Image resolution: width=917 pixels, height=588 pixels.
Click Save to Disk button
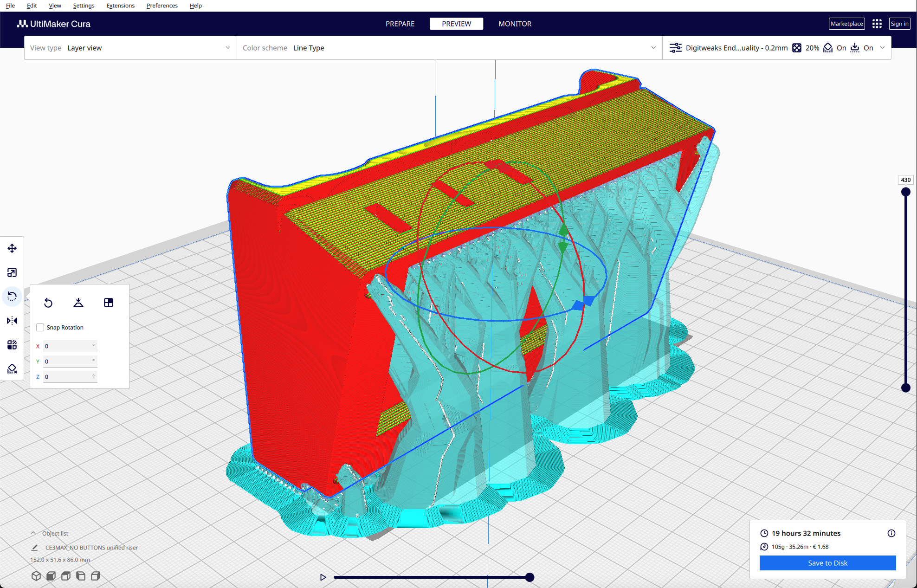point(827,563)
